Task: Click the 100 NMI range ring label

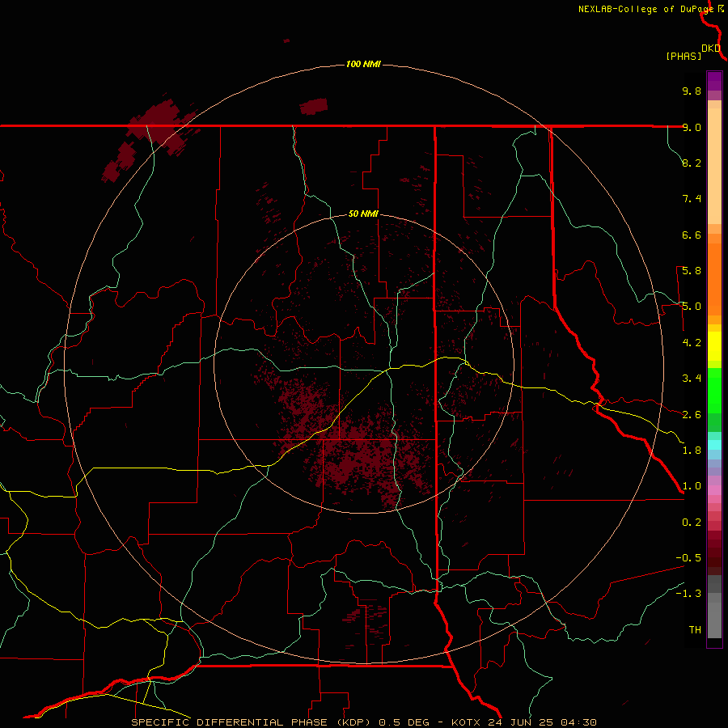Action: [x=363, y=64]
